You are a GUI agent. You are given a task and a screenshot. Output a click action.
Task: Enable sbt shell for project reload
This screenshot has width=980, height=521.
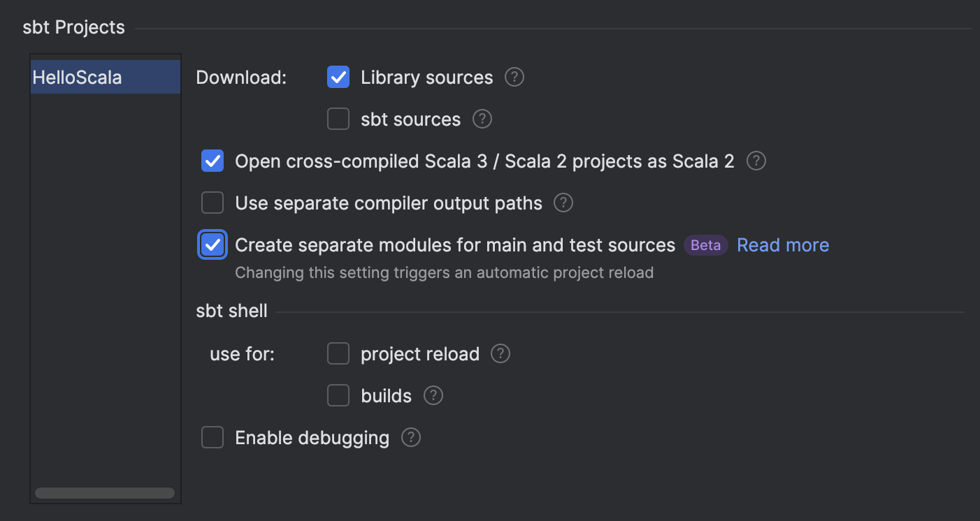pyautogui.click(x=338, y=353)
